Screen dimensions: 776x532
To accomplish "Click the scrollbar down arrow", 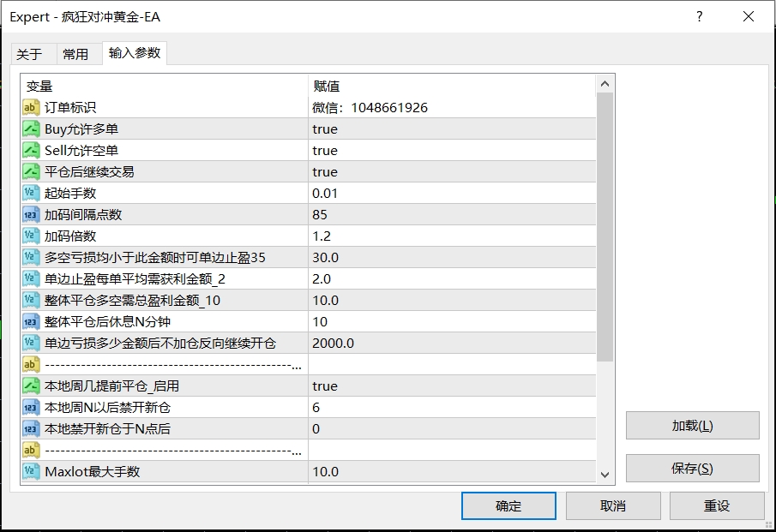I will point(605,474).
